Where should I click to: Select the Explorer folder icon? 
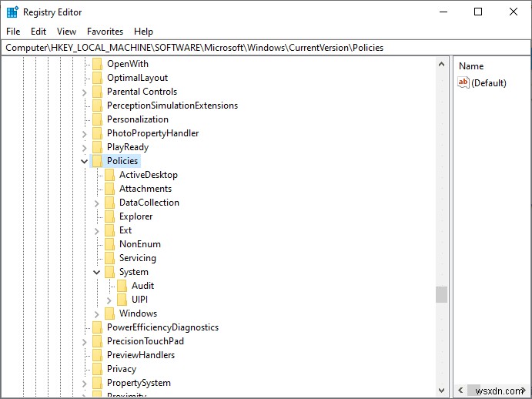(109, 216)
